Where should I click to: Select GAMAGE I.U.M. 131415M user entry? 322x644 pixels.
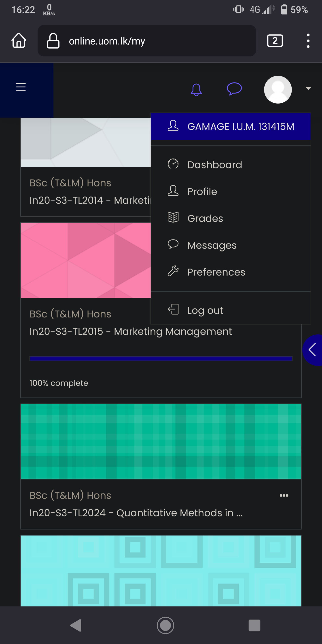point(231,127)
